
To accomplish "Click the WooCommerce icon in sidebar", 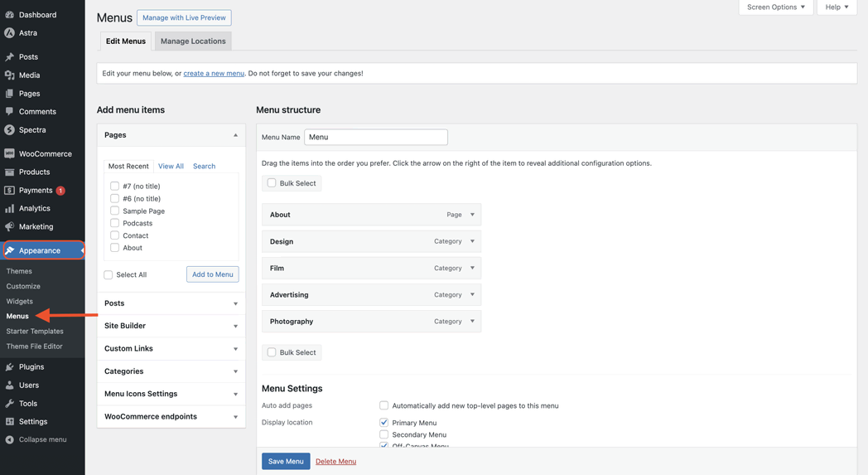I will point(10,154).
